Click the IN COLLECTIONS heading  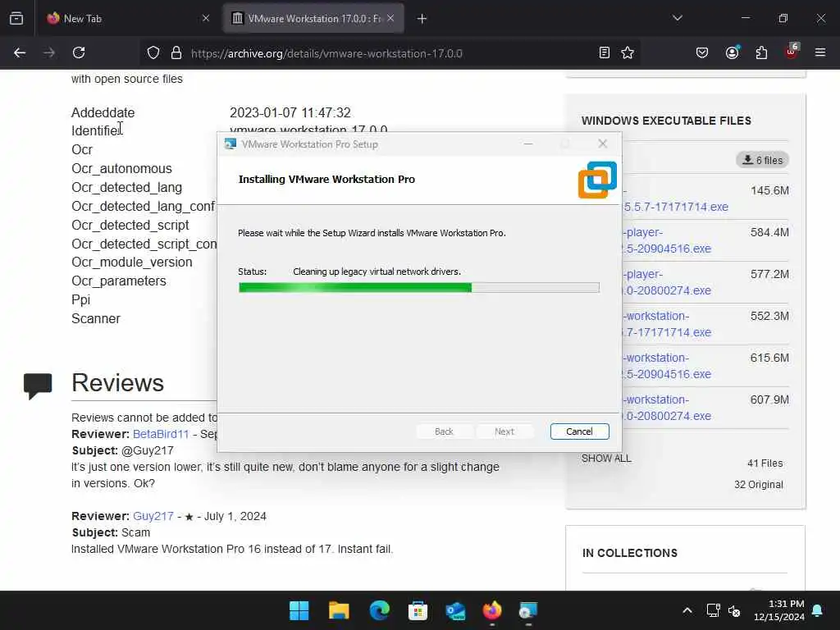[630, 553]
